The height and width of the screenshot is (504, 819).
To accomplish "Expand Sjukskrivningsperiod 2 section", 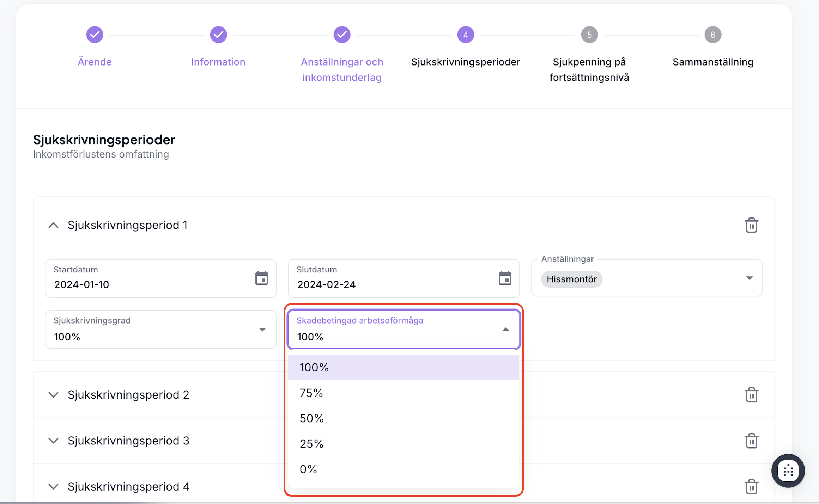I will click(53, 395).
